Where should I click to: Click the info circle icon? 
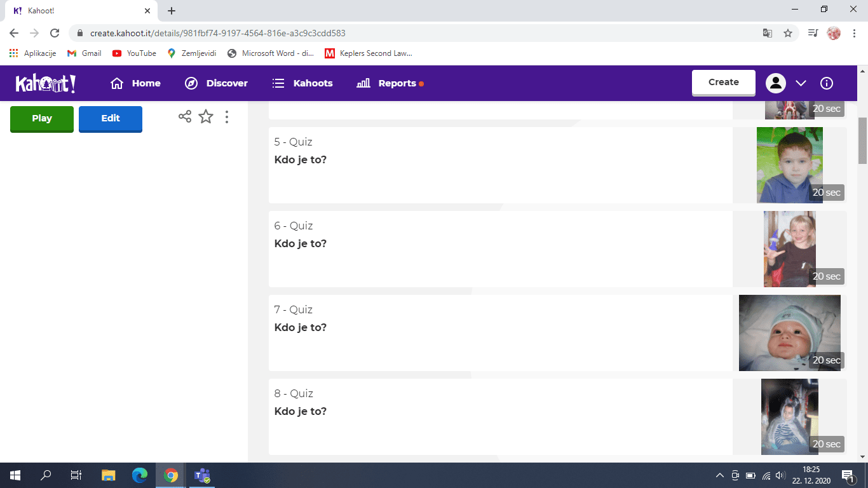point(827,83)
